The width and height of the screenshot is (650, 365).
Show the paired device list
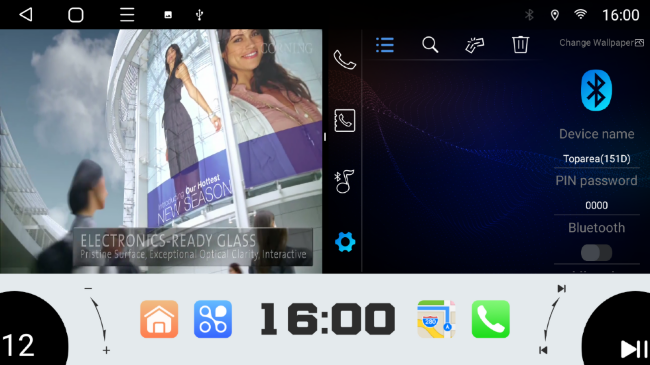[385, 44]
